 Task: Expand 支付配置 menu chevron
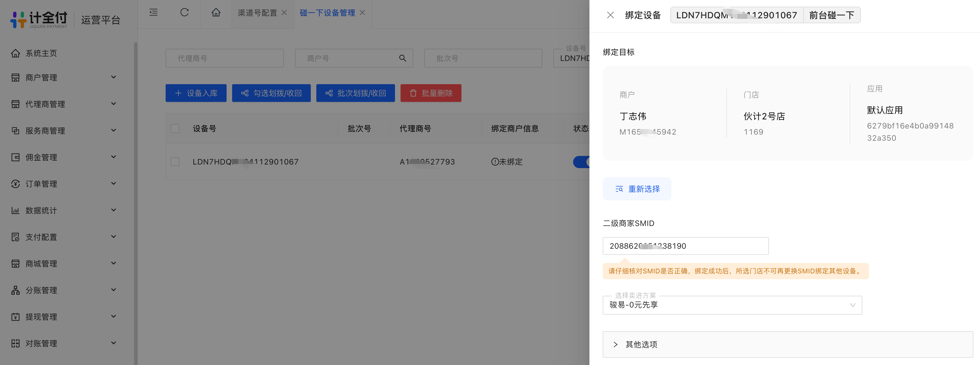pyautogui.click(x=113, y=237)
